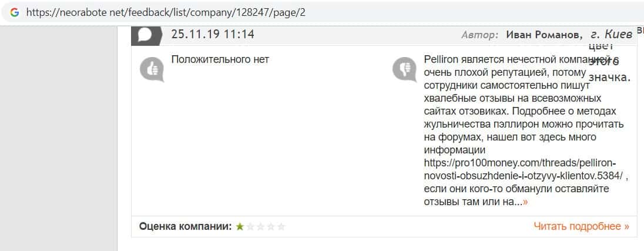Click the neorabote.net URL in address bar
644x251 pixels.
pyautogui.click(x=166, y=12)
